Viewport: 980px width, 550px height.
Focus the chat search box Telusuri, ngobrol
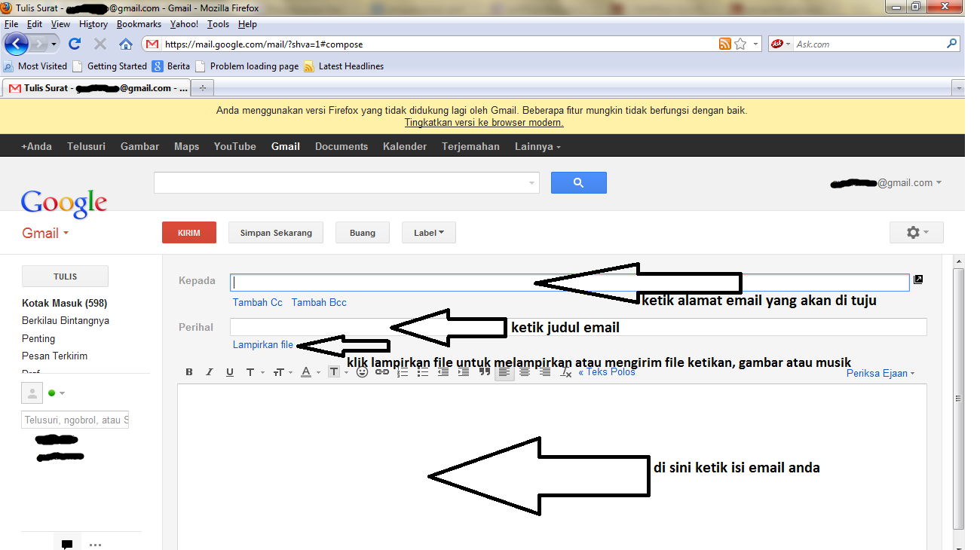(75, 420)
